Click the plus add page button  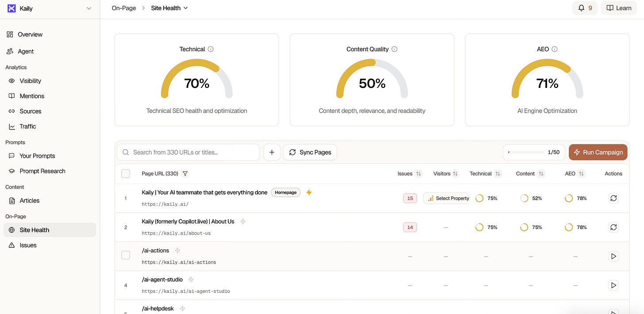pyautogui.click(x=272, y=152)
